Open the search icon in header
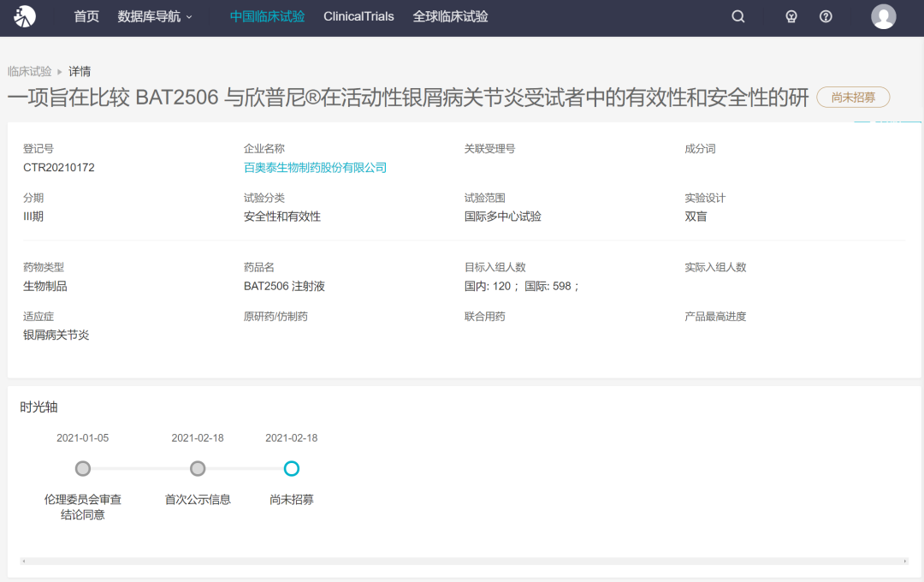924x582 pixels. point(737,16)
